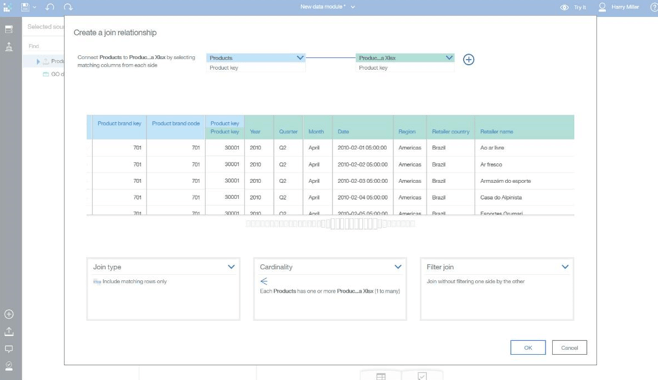
Task: Click the 2010-02-01 05:00:00 date cell
Action: pos(363,148)
